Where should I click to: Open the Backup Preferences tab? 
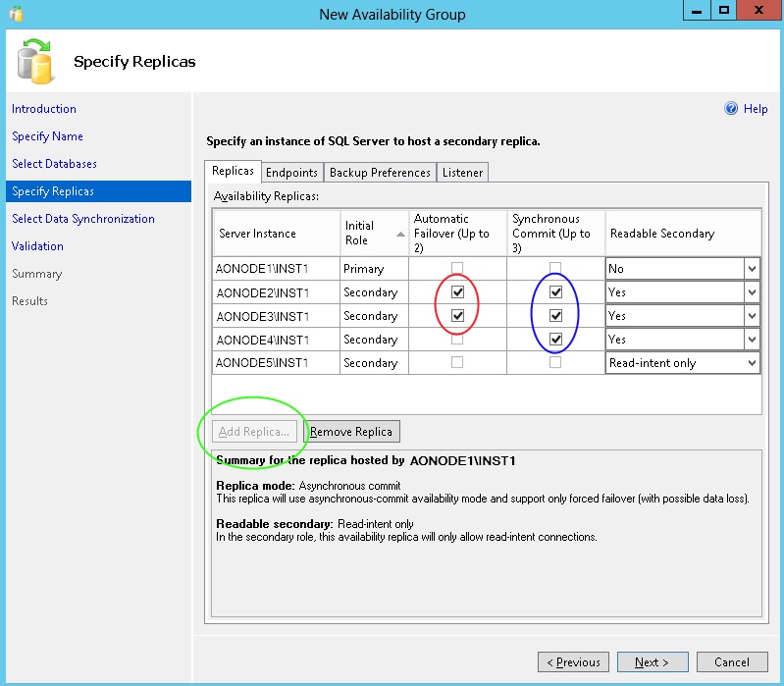pos(380,173)
